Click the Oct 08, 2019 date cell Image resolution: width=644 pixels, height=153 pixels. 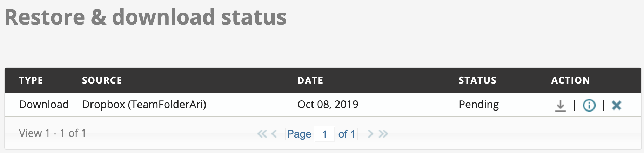pos(328,105)
